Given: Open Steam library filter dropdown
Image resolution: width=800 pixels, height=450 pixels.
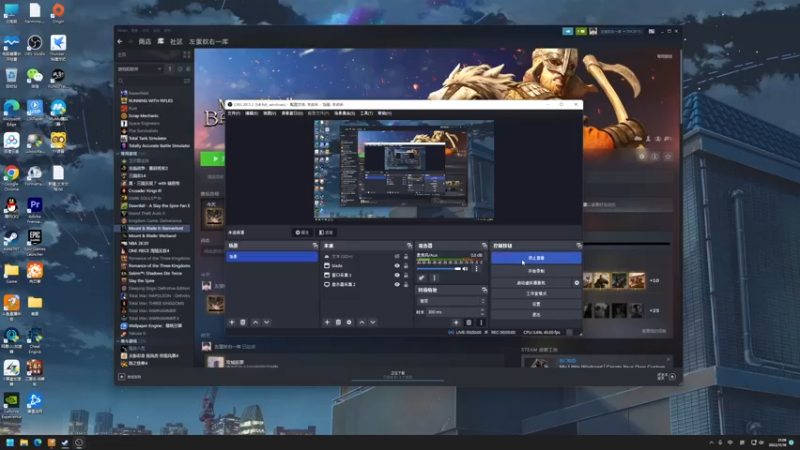Looking at the screenshot, I should (x=140, y=69).
